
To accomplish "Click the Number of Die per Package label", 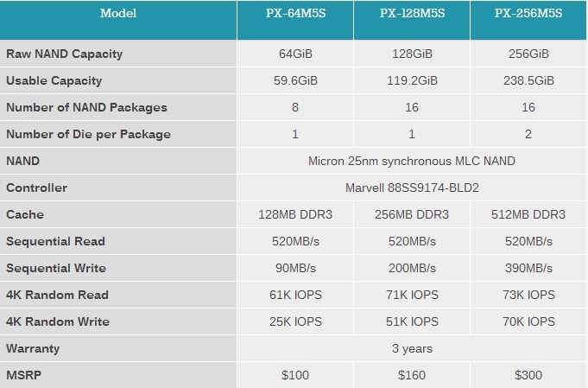I will (88, 134).
